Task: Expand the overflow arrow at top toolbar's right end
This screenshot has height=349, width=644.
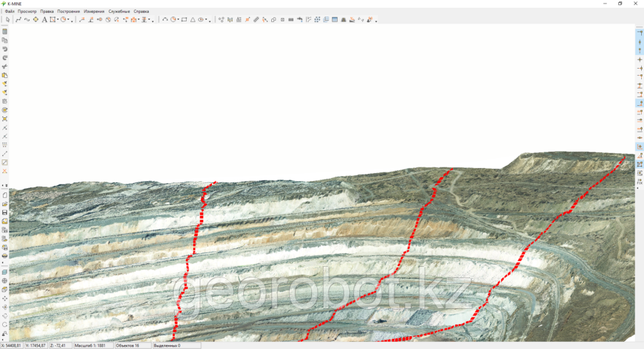Action: 376,21
